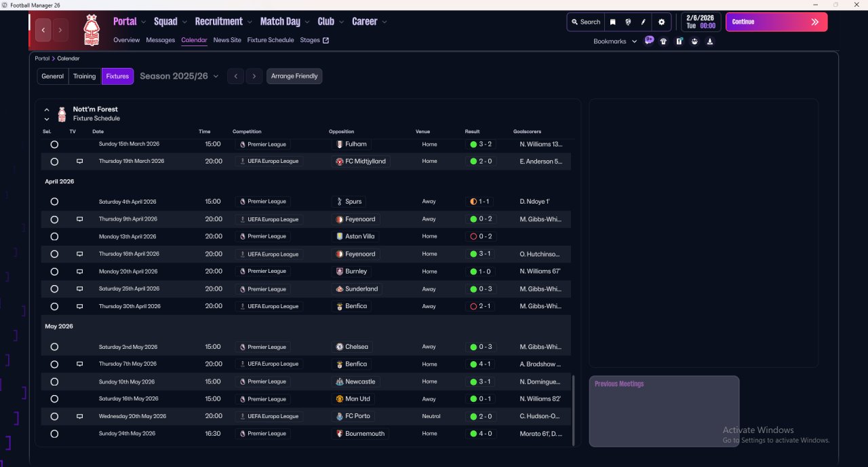Click the pencil edit icon in top toolbar
Viewport: 868px width, 467px height.
click(644, 22)
